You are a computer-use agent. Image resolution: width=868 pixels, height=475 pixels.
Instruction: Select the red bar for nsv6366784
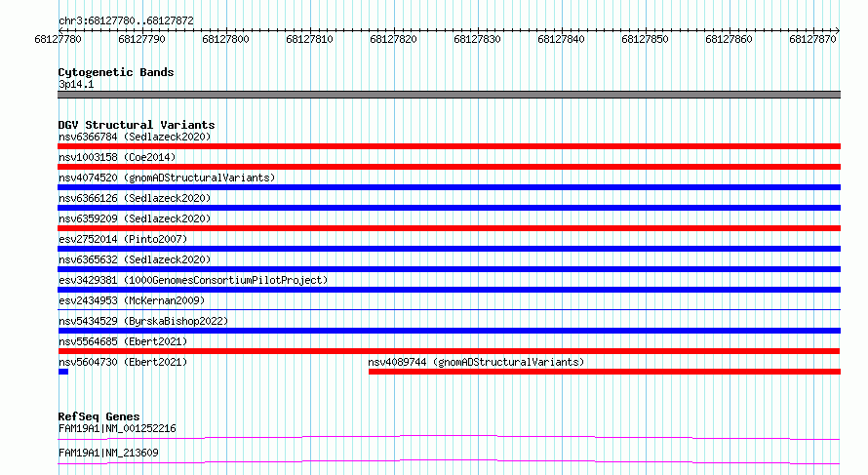pyautogui.click(x=449, y=146)
